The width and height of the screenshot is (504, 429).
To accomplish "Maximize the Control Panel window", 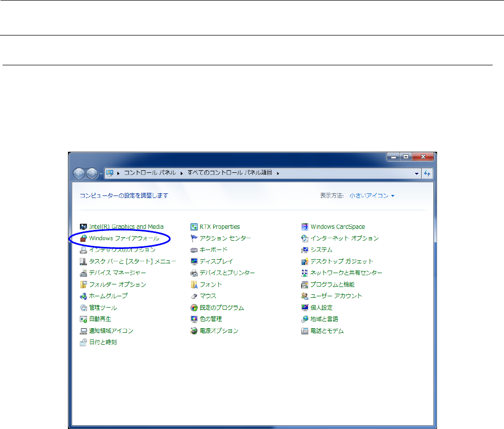I will point(406,157).
